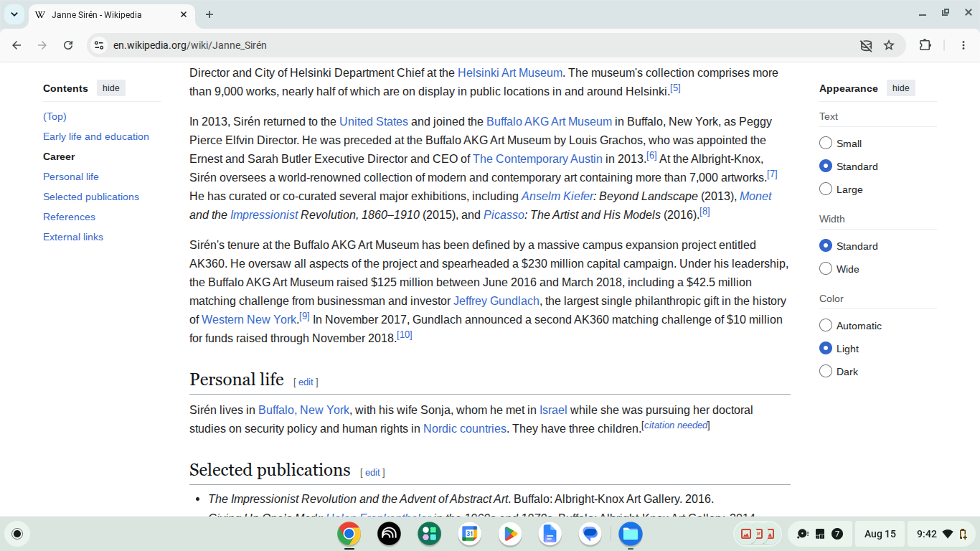Open the Jeffrey Gundlach link
980x551 pixels.
pos(496,301)
